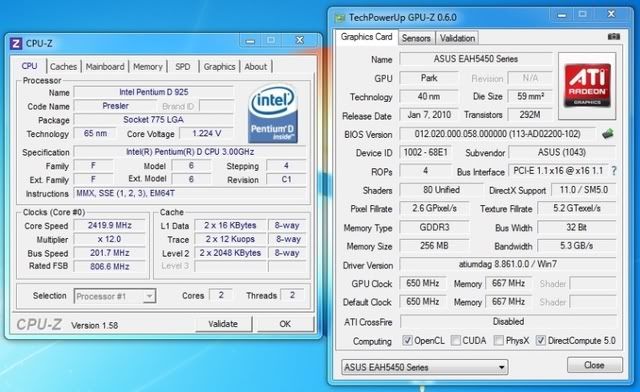Click the OK button in CPU-Z

coord(285,324)
